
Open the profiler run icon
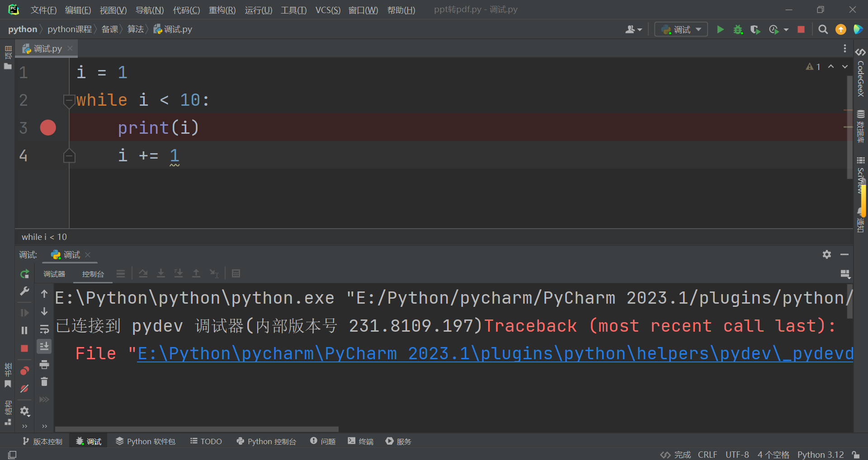point(774,29)
